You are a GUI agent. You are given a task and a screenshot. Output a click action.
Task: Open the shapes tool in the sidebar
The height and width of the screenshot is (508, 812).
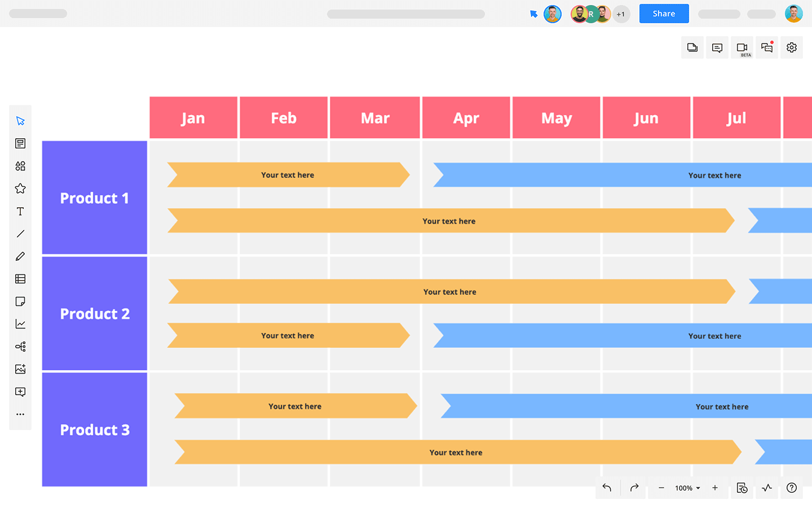[x=20, y=165]
